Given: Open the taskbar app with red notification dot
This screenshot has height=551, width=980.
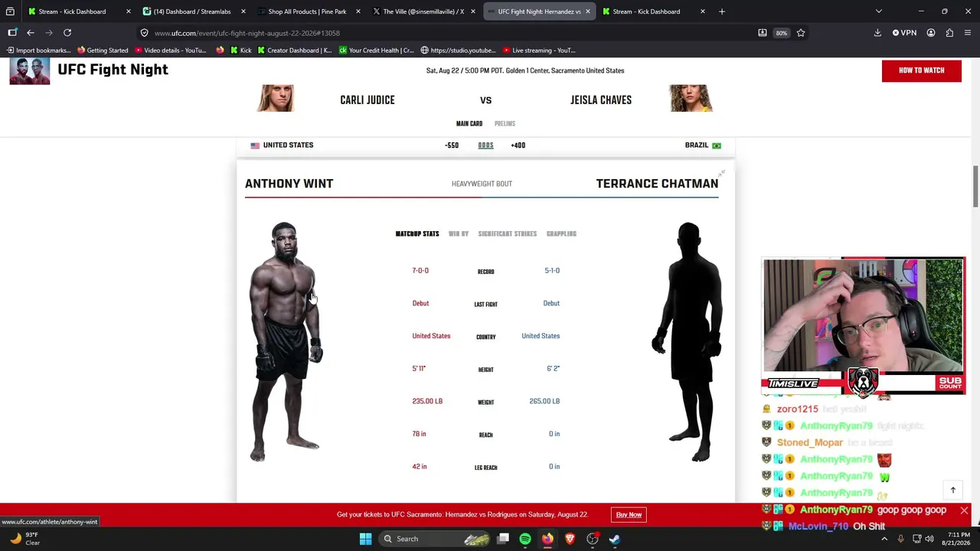Looking at the screenshot, I should [593, 539].
